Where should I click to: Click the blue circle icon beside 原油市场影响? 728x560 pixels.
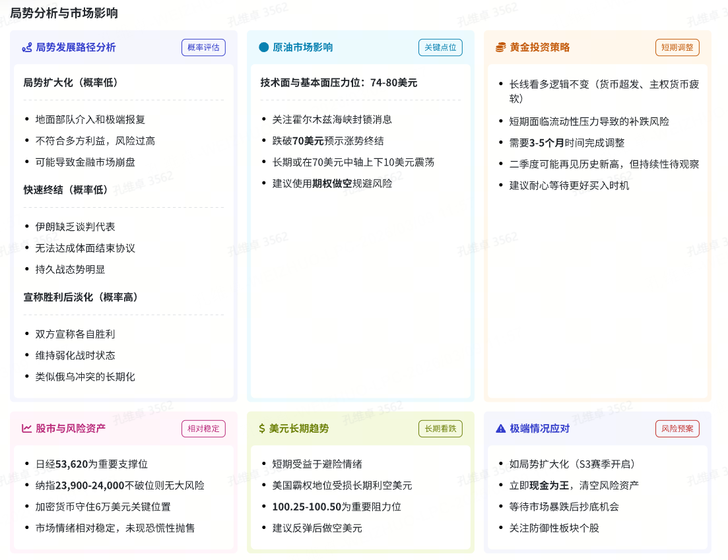click(264, 47)
